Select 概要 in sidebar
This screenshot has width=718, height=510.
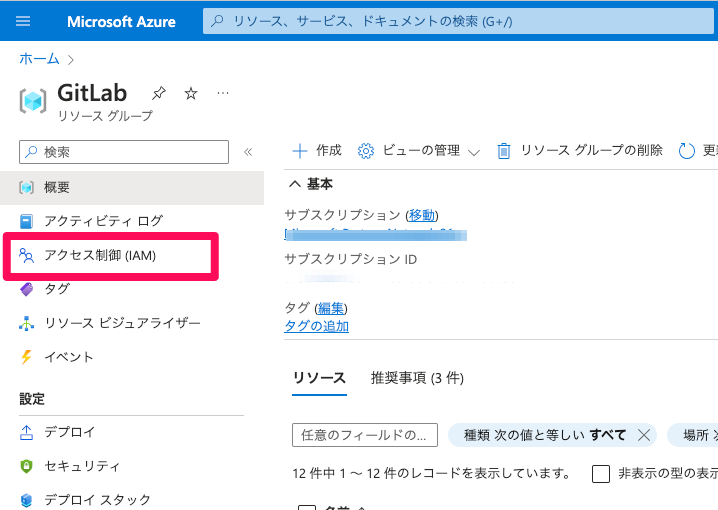coord(132,188)
